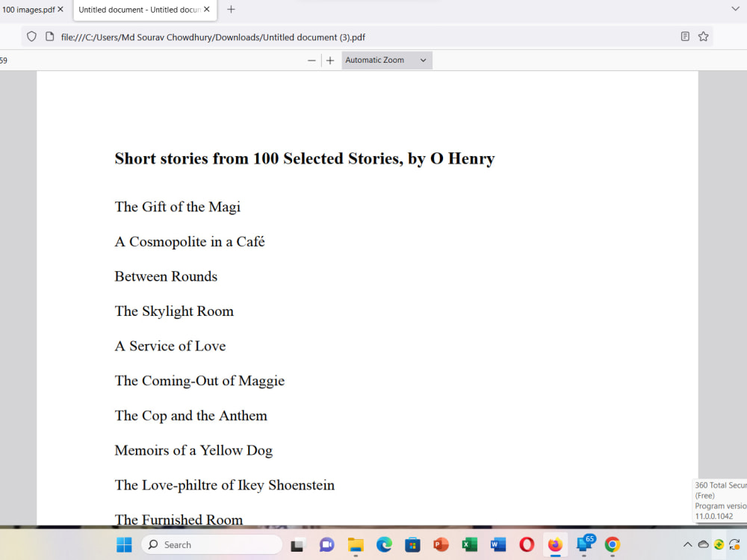
Task: Open File Explorer from taskbar
Action: click(356, 544)
